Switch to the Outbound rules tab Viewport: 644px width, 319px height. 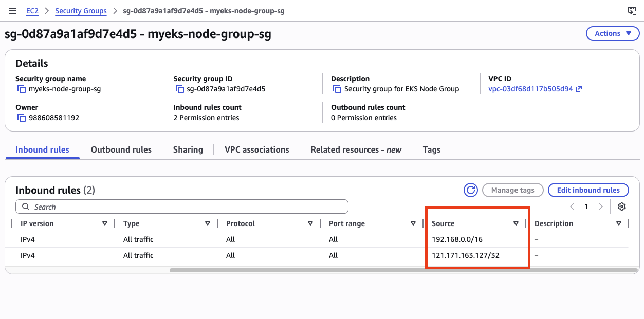coord(121,149)
